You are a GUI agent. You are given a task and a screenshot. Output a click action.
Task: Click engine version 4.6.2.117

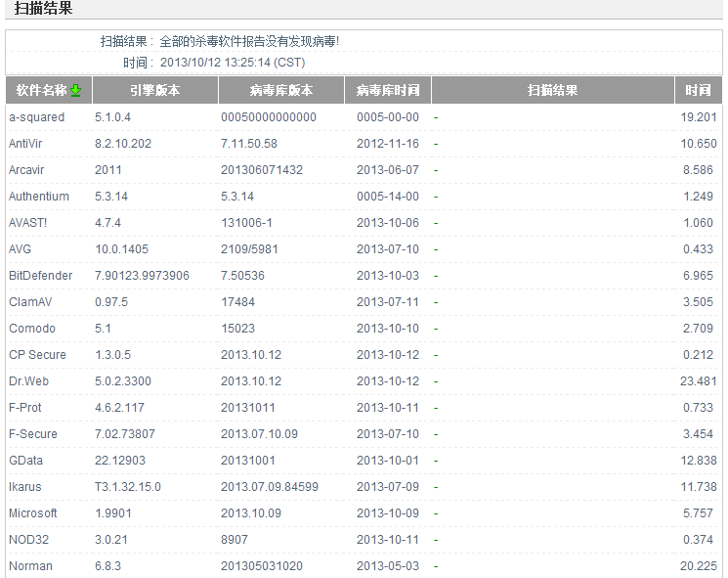tap(120, 408)
